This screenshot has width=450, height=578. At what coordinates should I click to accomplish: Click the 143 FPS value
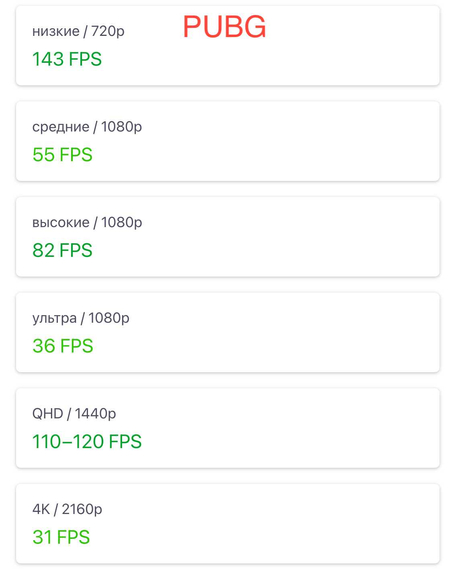[x=67, y=59]
